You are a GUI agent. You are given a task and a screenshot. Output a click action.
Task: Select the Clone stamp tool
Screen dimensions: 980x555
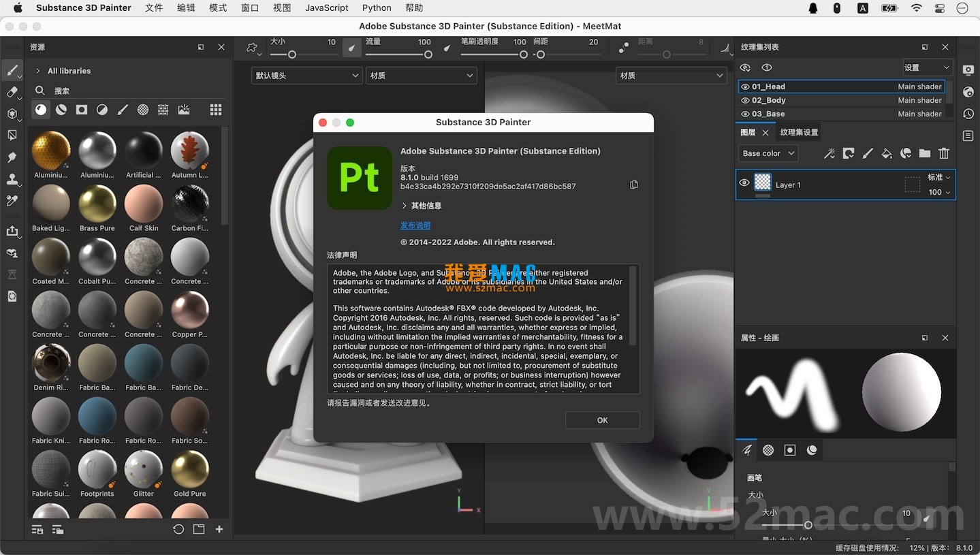[12, 179]
